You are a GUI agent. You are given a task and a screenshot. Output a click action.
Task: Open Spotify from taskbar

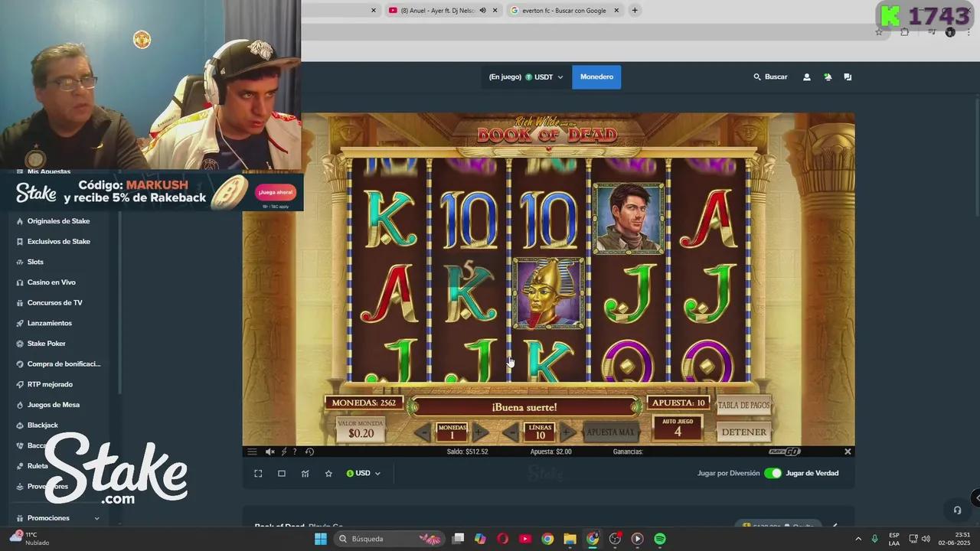point(660,539)
